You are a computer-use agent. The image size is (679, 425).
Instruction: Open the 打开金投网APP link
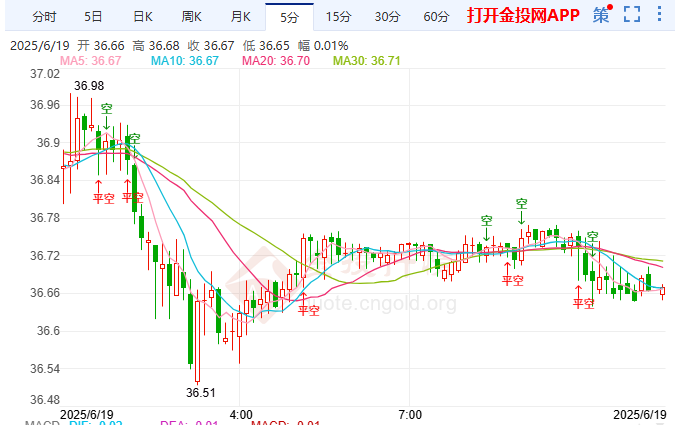523,15
